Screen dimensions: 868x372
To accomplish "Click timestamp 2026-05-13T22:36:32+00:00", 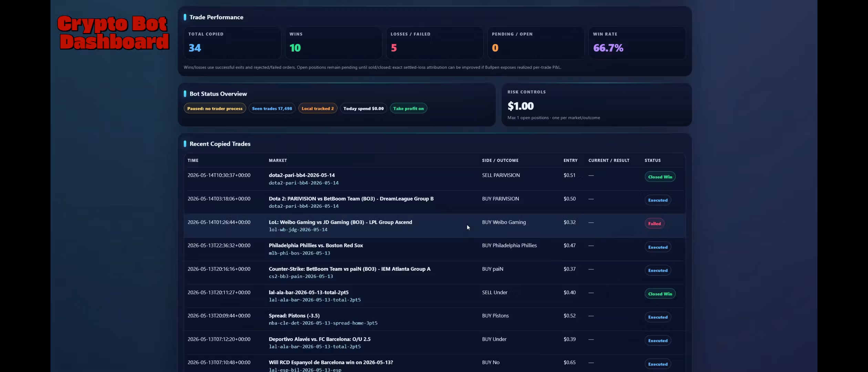I will point(219,246).
